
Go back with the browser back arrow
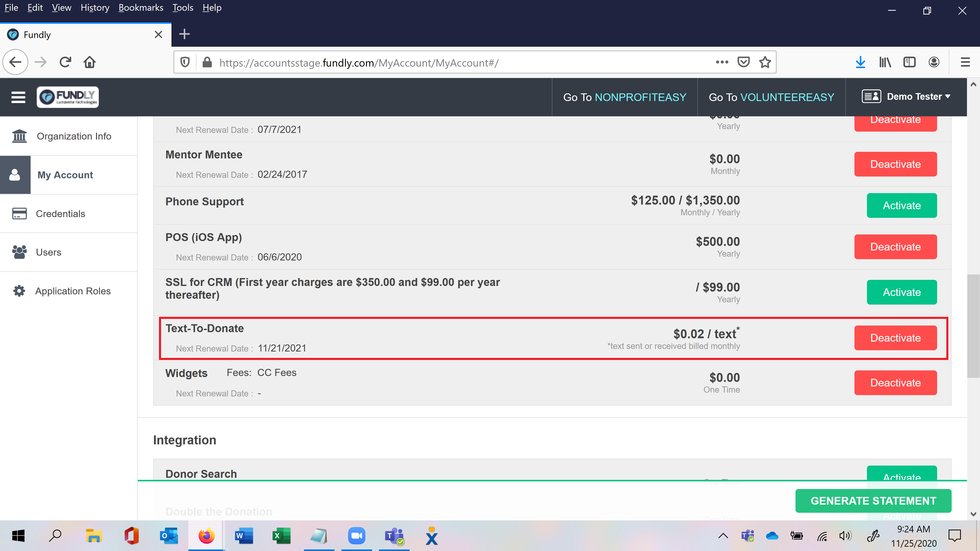point(16,62)
